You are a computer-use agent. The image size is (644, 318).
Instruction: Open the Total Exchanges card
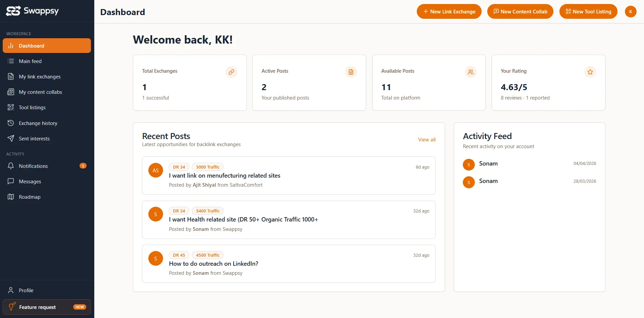pyautogui.click(x=190, y=83)
